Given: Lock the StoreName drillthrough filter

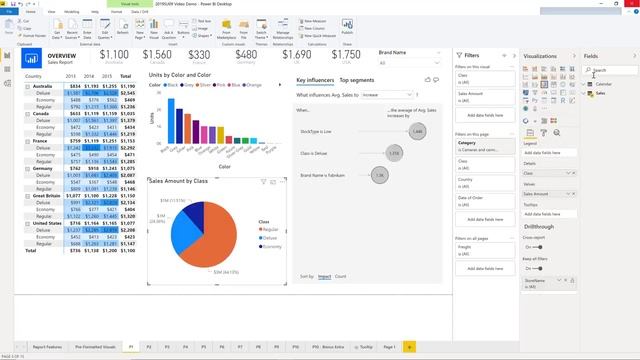Looking at the screenshot, I should 572,280.
